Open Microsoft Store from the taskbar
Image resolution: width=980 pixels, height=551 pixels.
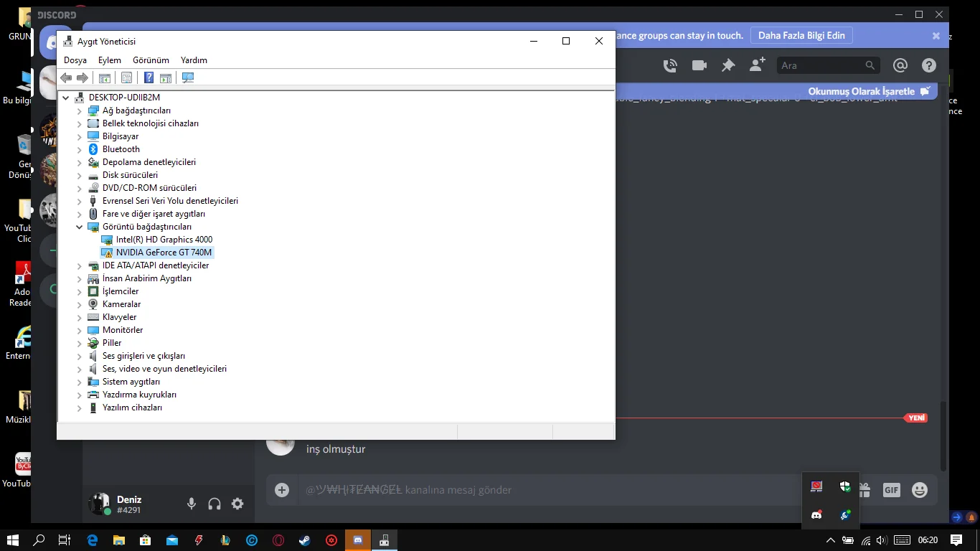[146, 540]
